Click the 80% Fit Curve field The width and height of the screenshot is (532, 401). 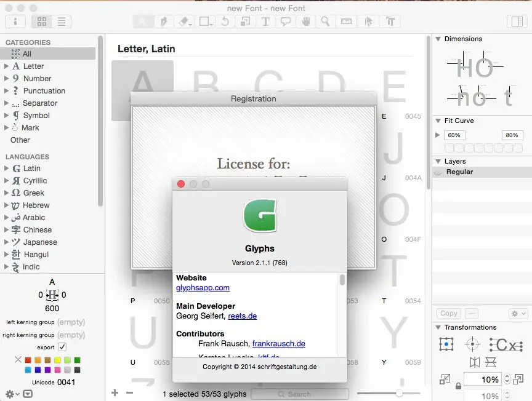click(x=512, y=135)
